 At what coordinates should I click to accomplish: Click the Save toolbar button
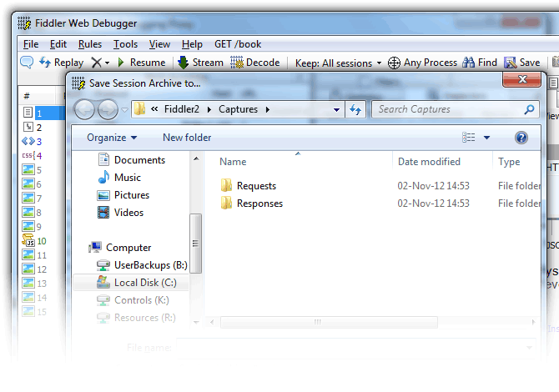(x=522, y=63)
